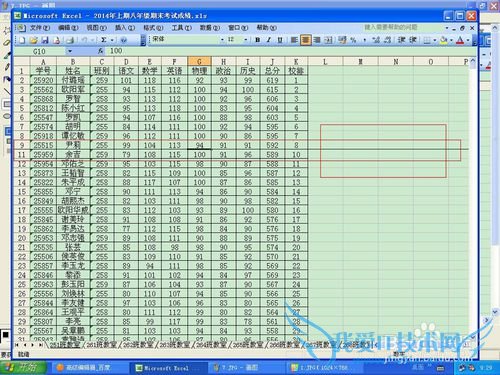Open the AutoSum dropdown arrow
The image size is (500, 375).
(x=112, y=40)
